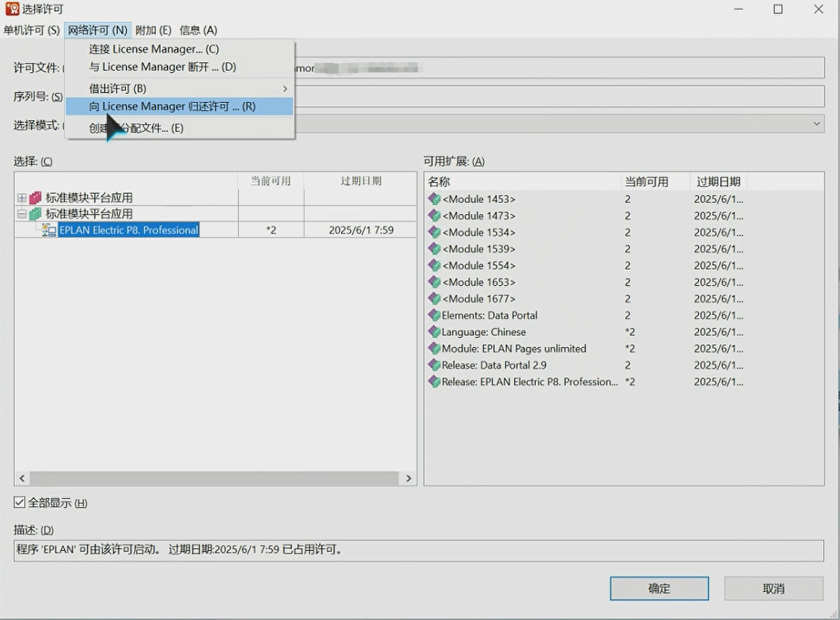Choose 连接 License Manager... (C)
840x620 pixels.
(179, 49)
